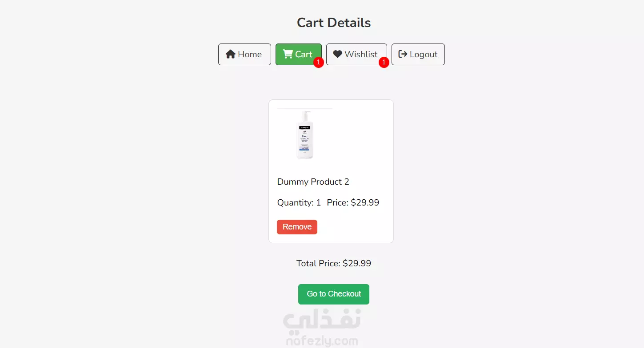The image size is (644, 348).
Task: Go to Checkout
Action: (x=334, y=294)
